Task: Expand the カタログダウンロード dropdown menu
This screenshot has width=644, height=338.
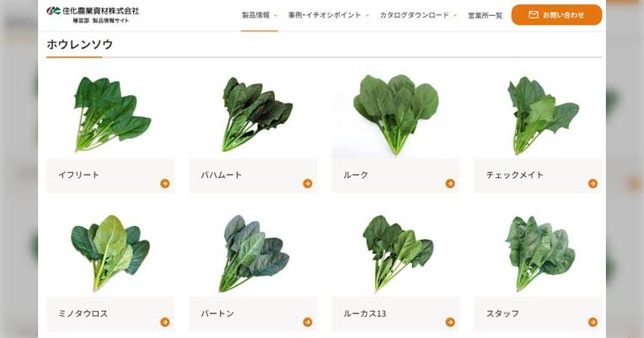Action: [x=418, y=15]
